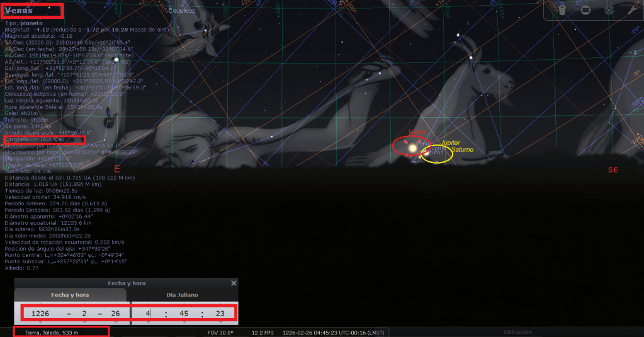This screenshot has height=337, width=644.
Task: Click the rectangular frame icon in top-right panel
Action: point(585,10)
